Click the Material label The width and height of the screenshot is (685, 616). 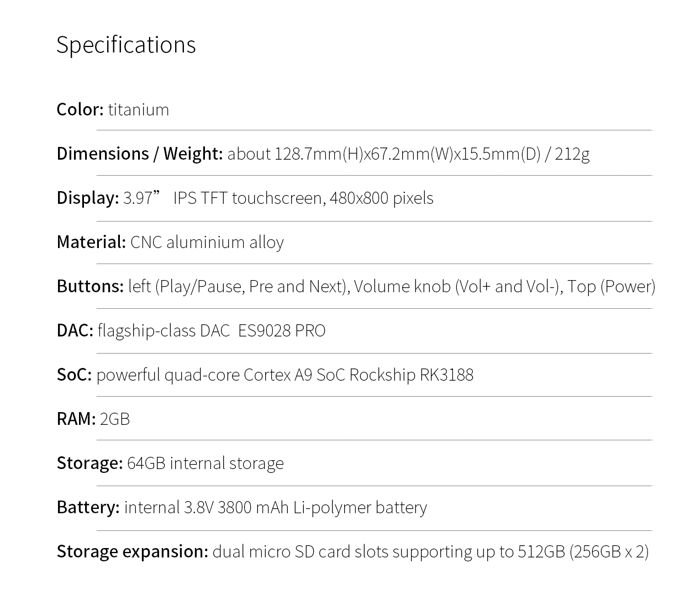tap(91, 242)
